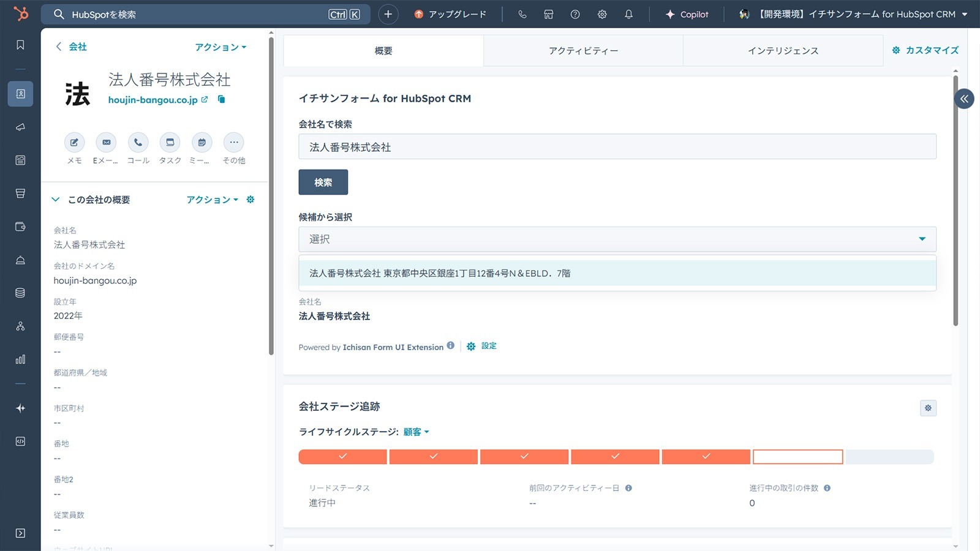The height and width of the screenshot is (551, 980).
Task: Copy the company domain with the copy icon
Action: (x=221, y=99)
